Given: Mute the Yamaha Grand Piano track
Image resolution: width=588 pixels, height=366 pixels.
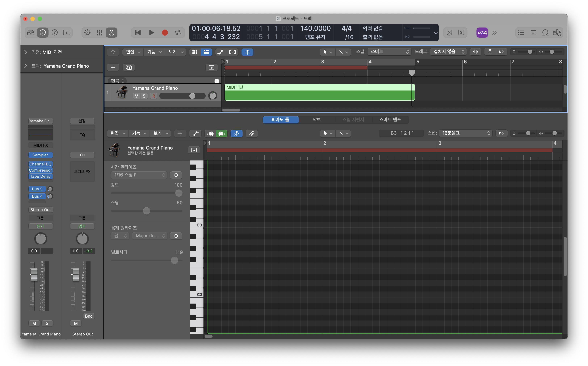Looking at the screenshot, I should tap(136, 96).
